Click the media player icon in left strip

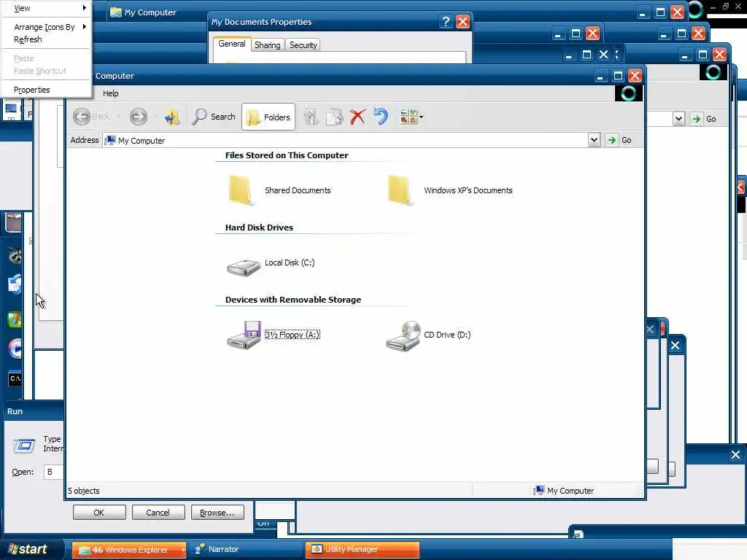15,349
